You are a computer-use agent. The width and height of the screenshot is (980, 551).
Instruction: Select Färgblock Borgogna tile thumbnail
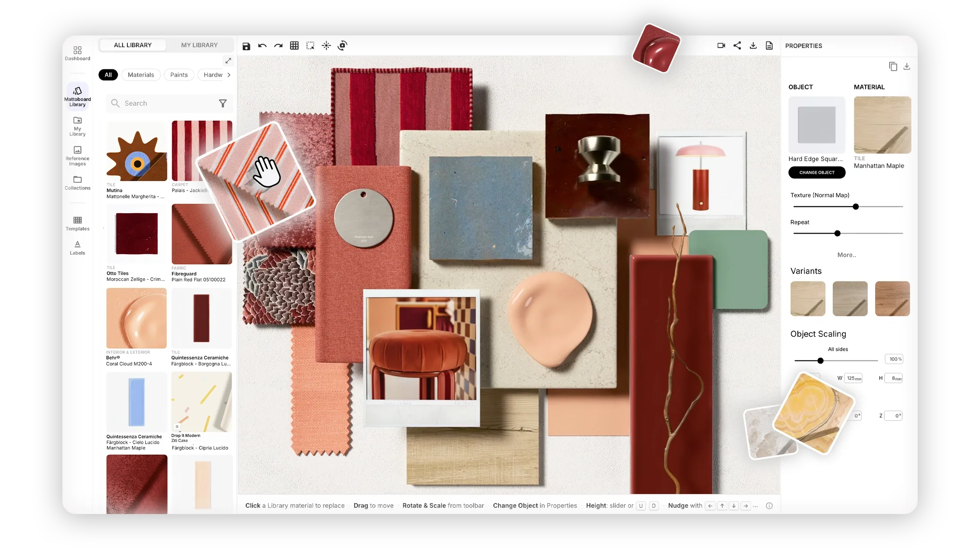point(202,318)
